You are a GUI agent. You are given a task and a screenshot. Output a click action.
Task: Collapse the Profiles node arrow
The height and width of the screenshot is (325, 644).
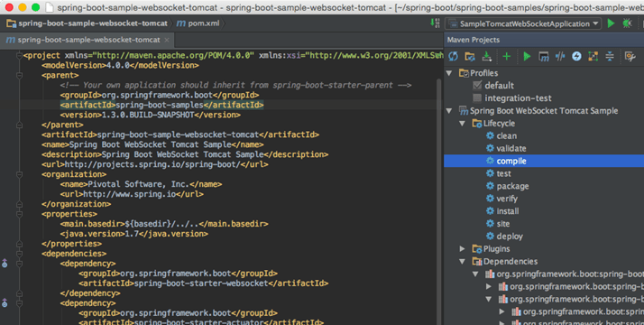(x=449, y=73)
